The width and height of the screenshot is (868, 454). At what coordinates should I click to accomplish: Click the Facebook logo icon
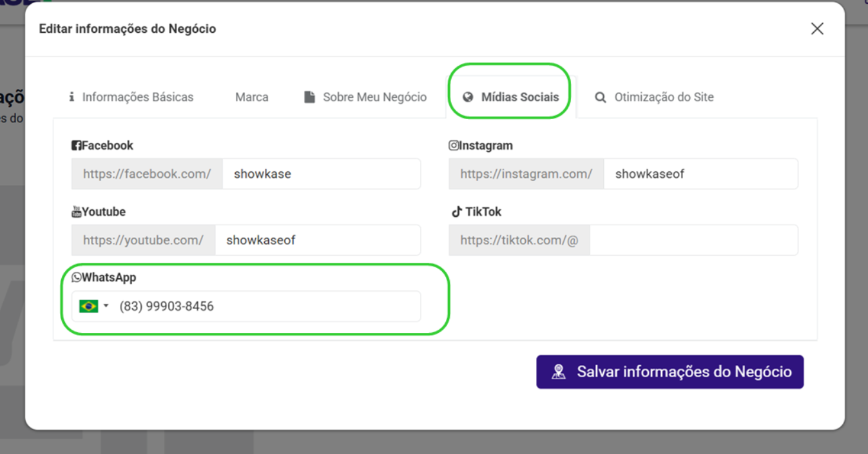76,146
